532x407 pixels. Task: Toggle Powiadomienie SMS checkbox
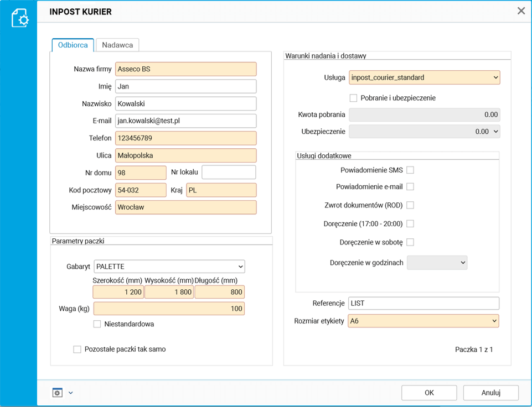click(x=410, y=170)
